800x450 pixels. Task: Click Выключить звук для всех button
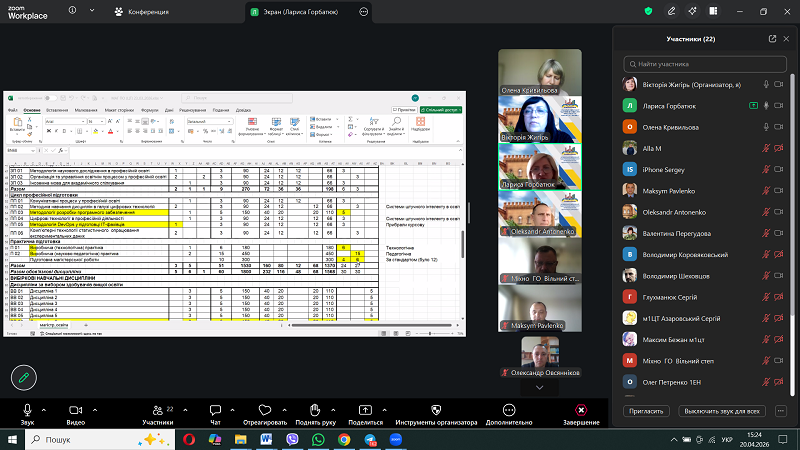coord(721,411)
